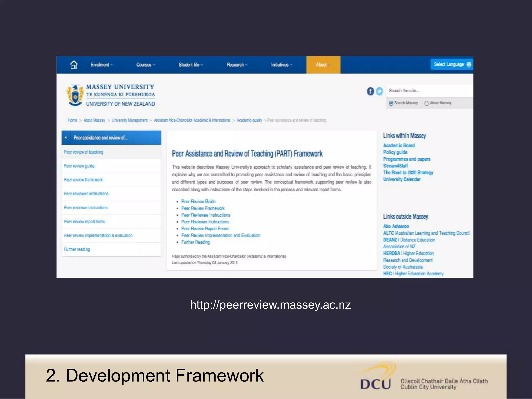This screenshot has width=532, height=399.
Task: Expand the Courses dropdown menu
Action: coord(146,65)
